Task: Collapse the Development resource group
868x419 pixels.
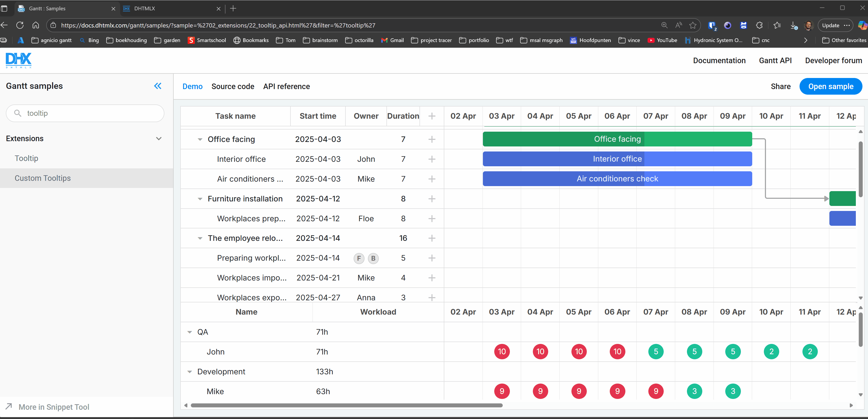Action: (190, 372)
